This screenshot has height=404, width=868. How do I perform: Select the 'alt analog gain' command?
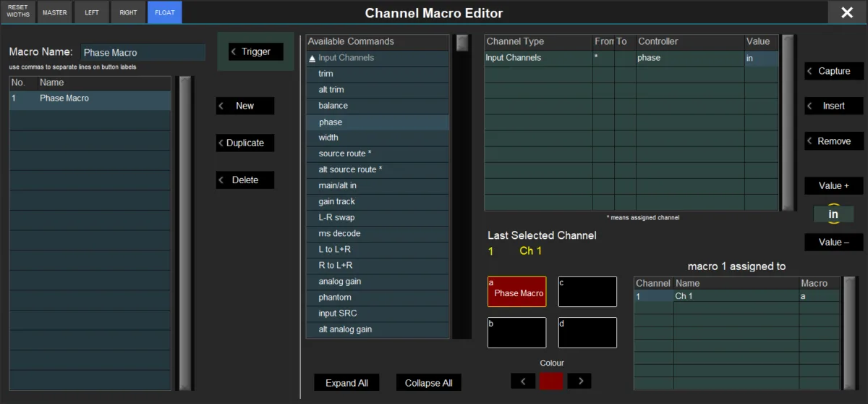[x=377, y=329]
